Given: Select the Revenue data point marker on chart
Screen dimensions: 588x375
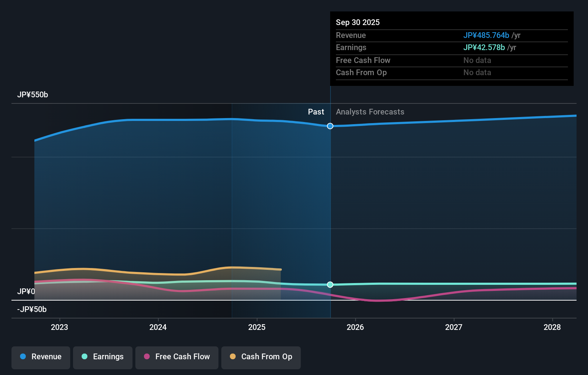Looking at the screenshot, I should pyautogui.click(x=330, y=126).
